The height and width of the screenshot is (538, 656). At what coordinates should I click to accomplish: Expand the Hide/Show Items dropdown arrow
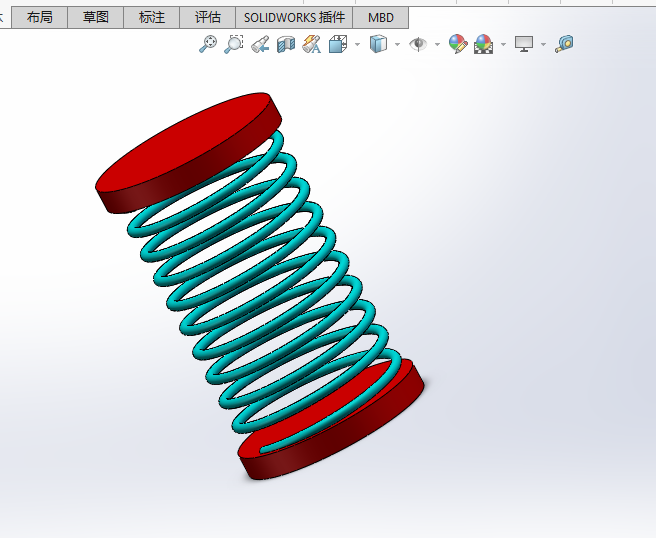(437, 45)
